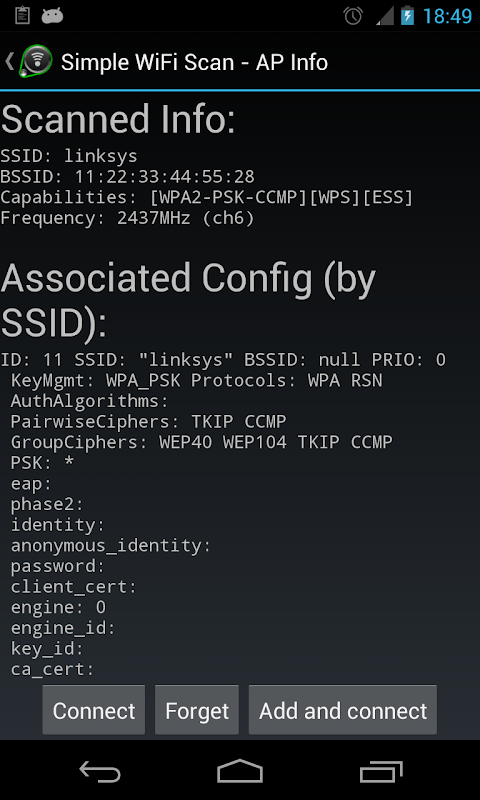Tap the Android back navigation button
This screenshot has width=480, height=800.
coord(100,771)
